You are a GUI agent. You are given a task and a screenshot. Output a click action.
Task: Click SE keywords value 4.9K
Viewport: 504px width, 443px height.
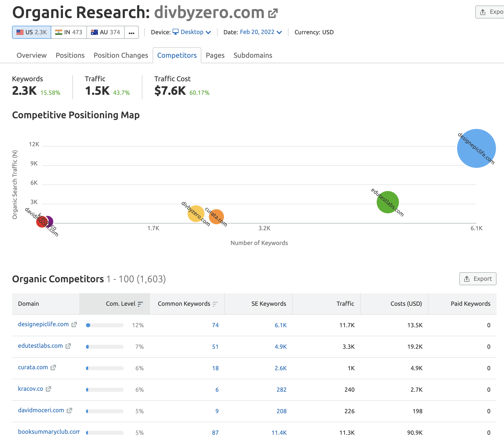(281, 347)
